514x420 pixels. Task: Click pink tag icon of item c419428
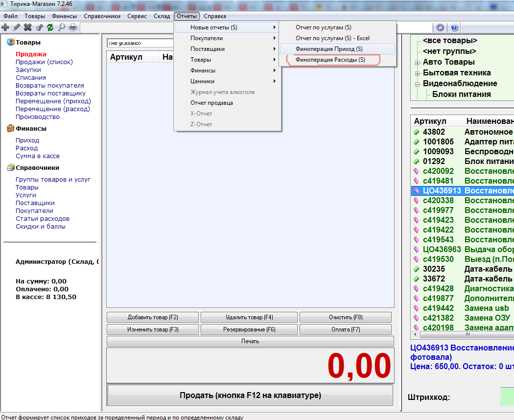click(x=416, y=288)
